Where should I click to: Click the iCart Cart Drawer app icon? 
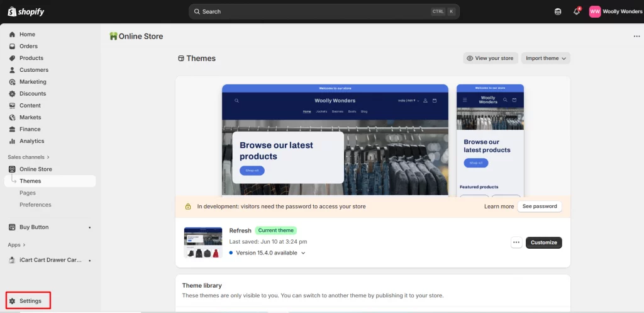click(12, 260)
